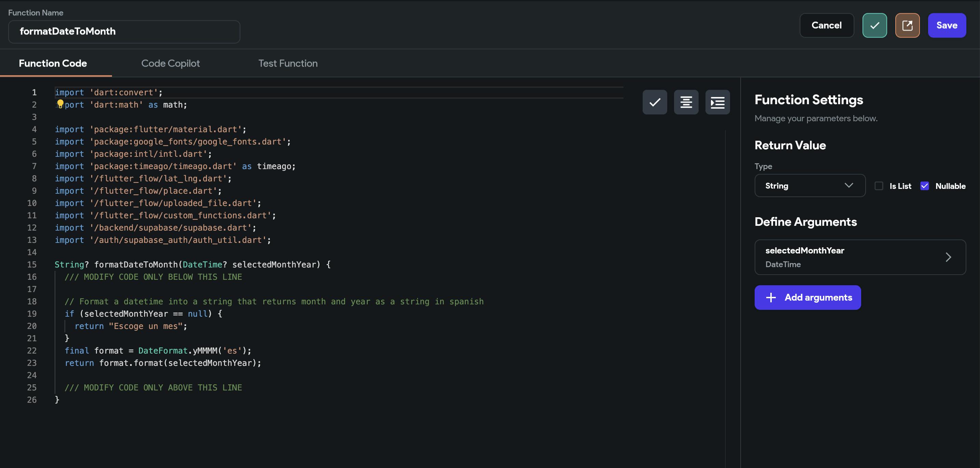Click the Function Name input field
This screenshot has height=468, width=980.
(124, 31)
